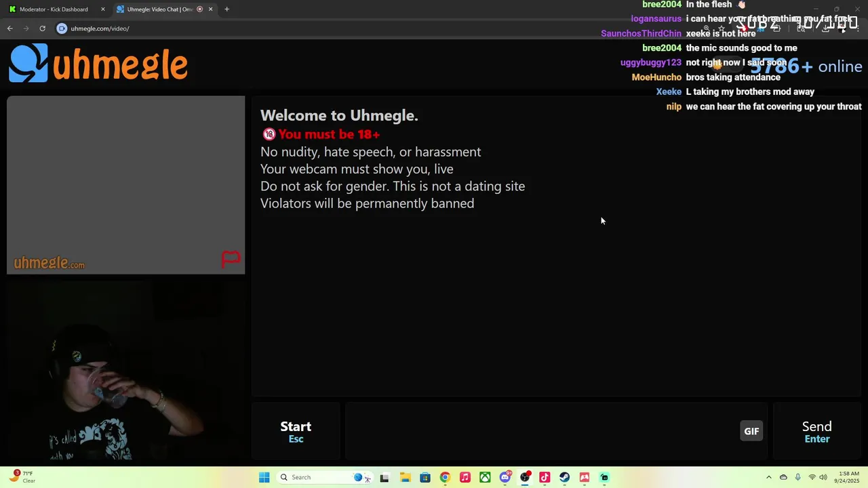Open a new browser tab with plus icon
Image resolution: width=868 pixels, height=488 pixels.
click(x=226, y=9)
